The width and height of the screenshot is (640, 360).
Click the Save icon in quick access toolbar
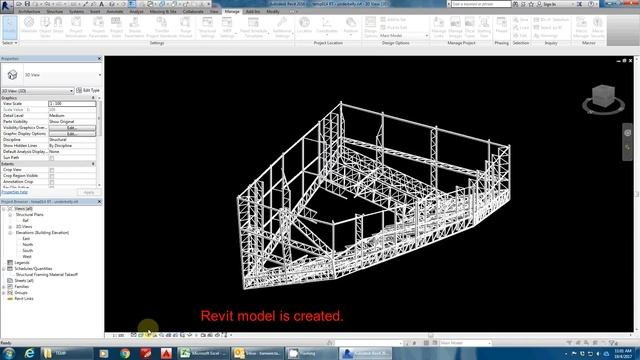(x=27, y=4)
